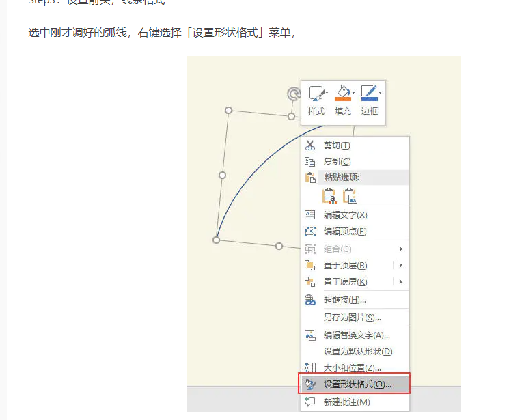Click the 大小和位置 size icon
The image size is (509, 420).
[310, 367]
